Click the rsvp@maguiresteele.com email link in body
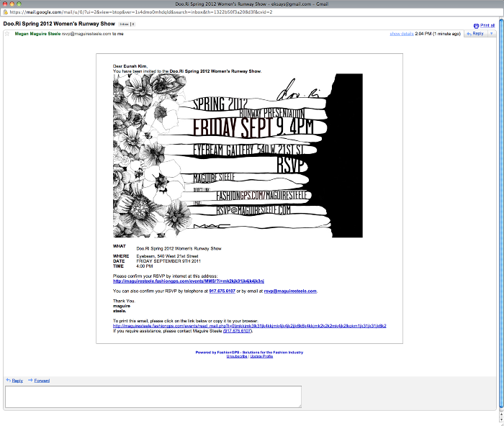This screenshot has width=504, height=426. pos(290,291)
